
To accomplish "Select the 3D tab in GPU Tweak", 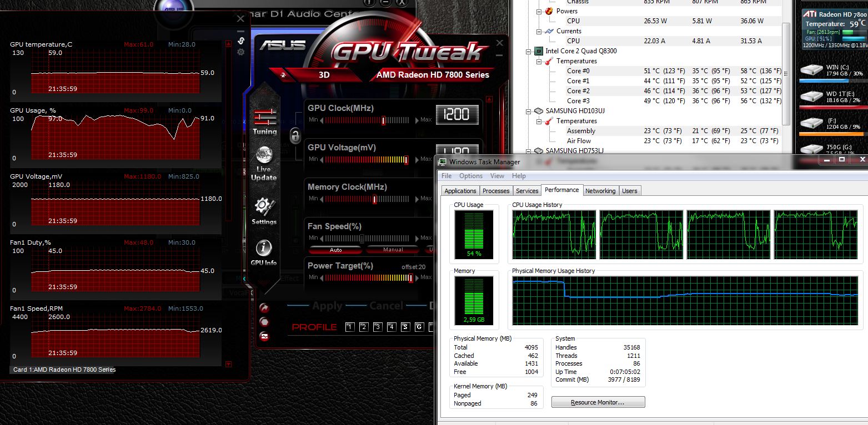I will [x=324, y=75].
